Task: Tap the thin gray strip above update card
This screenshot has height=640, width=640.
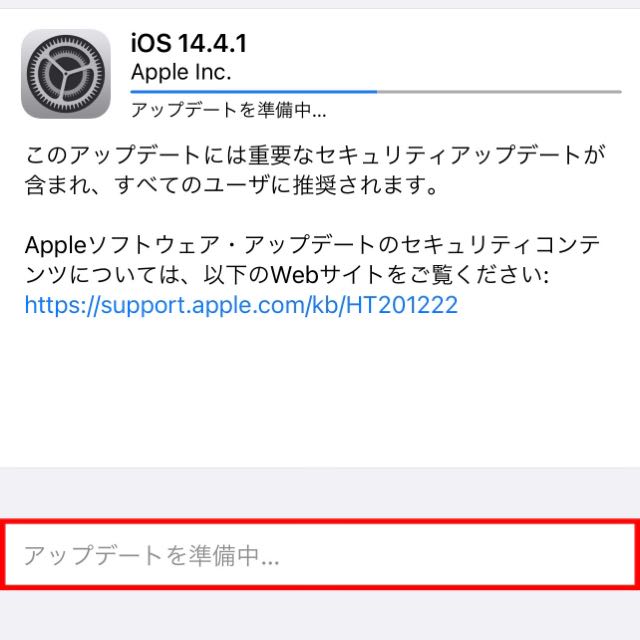Action: point(320,4)
